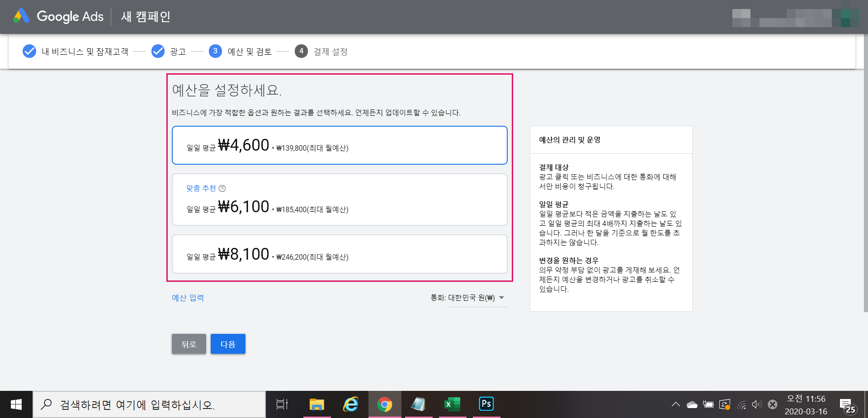Click the 예산을 설정하세요. heading

[x=227, y=90]
